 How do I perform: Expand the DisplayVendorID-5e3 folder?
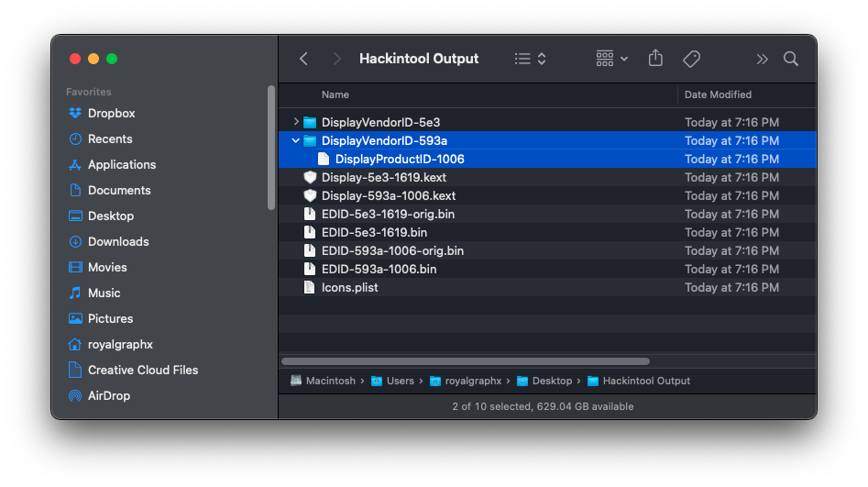[295, 122]
